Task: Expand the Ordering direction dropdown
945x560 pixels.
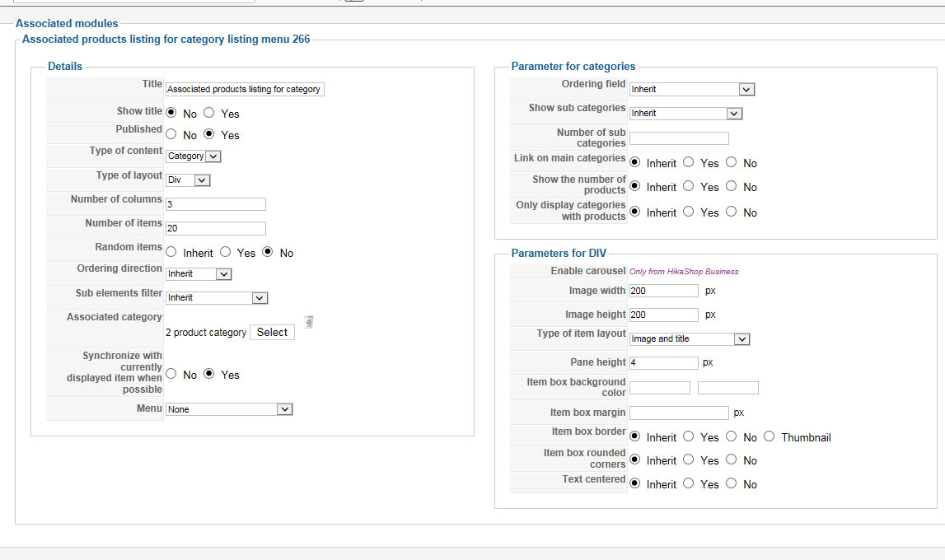Action: pyautogui.click(x=199, y=273)
